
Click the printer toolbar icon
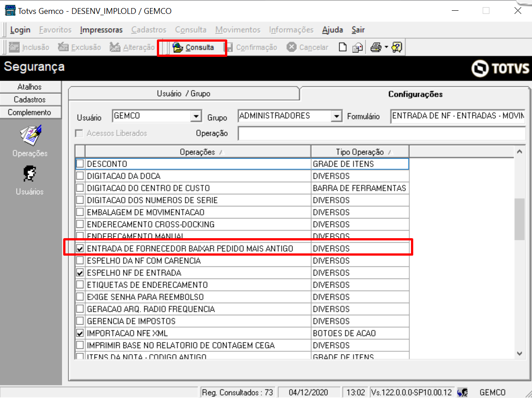pyautogui.click(x=376, y=47)
